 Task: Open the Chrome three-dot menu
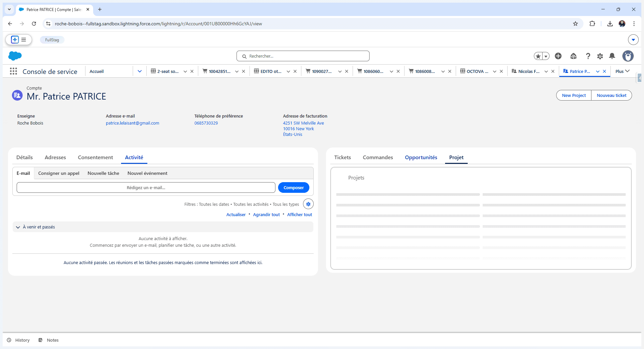[634, 24]
